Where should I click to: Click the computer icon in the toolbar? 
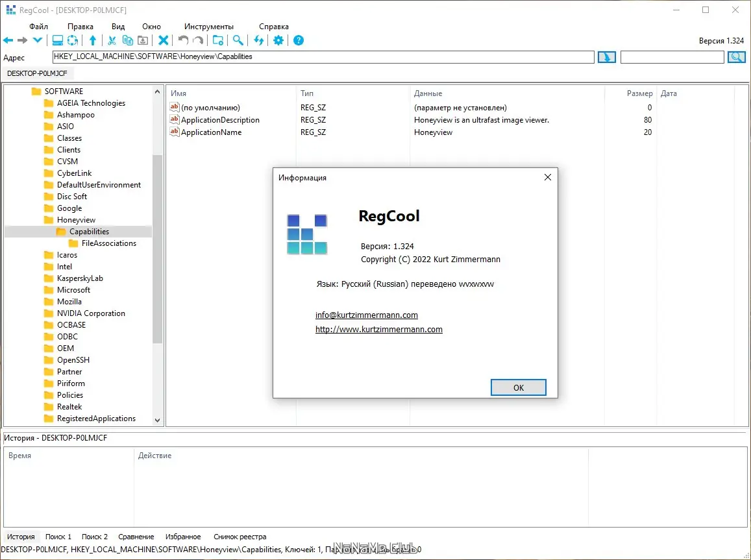coord(58,41)
